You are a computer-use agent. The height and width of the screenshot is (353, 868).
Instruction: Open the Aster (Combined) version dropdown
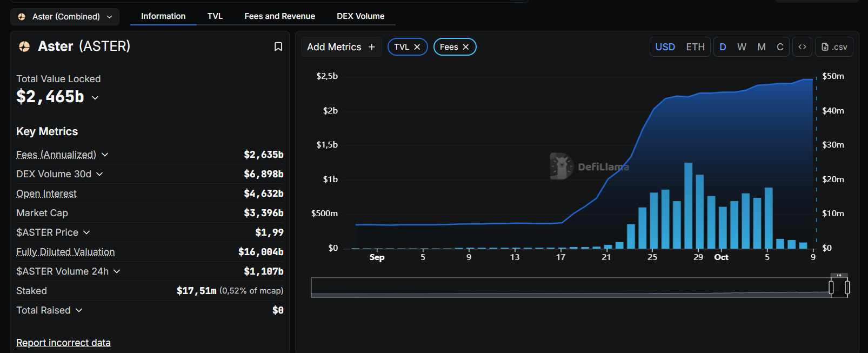[x=65, y=17]
